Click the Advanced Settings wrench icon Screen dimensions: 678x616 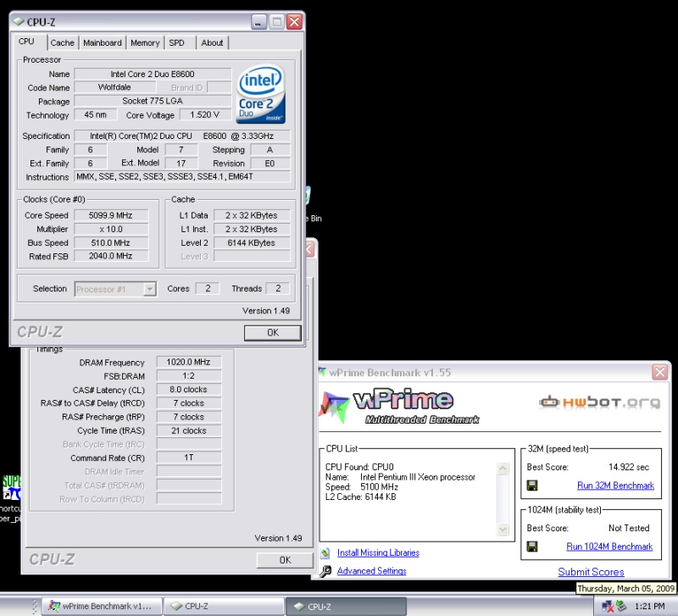325,571
